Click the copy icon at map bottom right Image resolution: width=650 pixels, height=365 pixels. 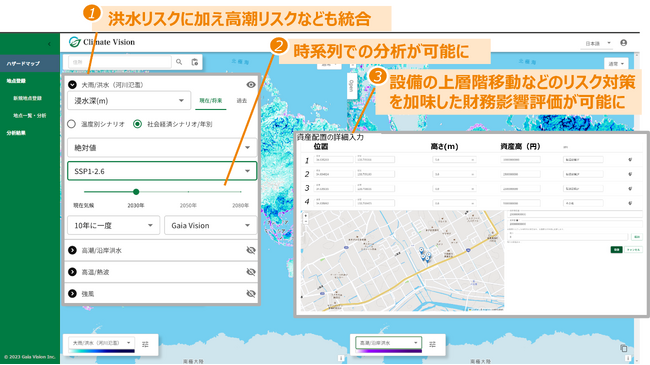[x=624, y=348]
